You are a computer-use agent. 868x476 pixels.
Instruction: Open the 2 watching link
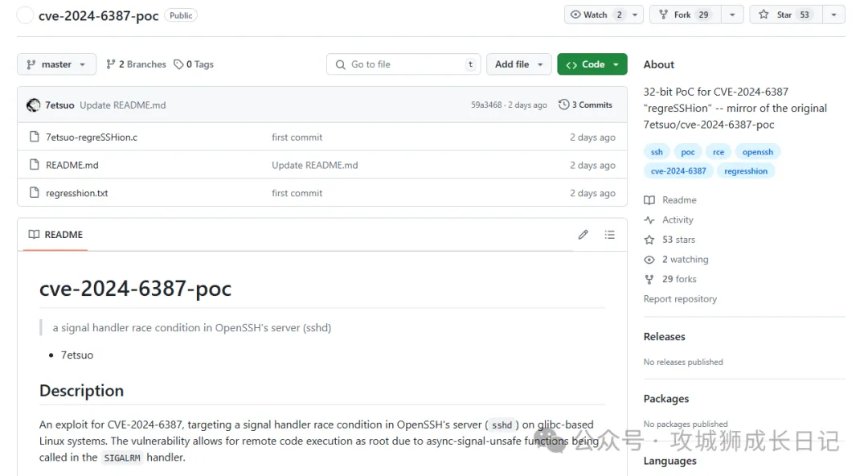pyautogui.click(x=686, y=260)
